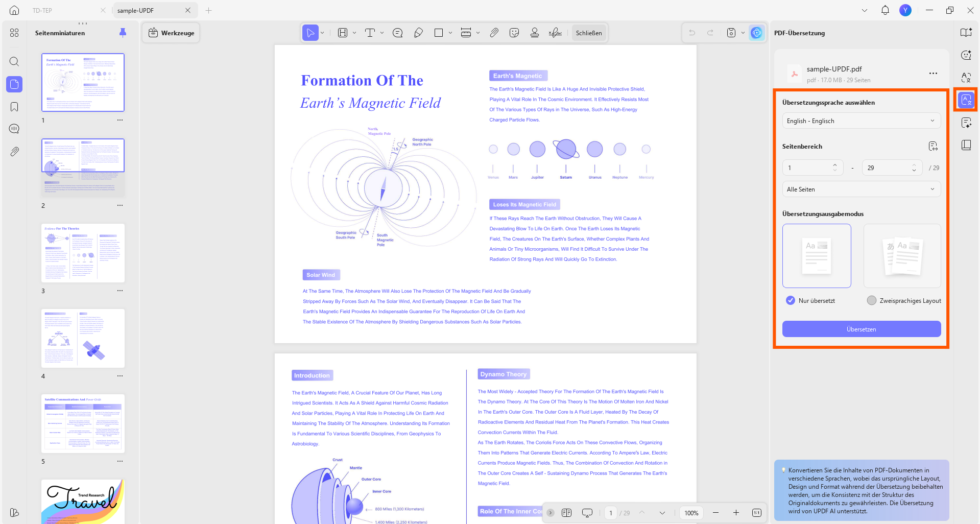Open PDF translation panel icon
980x524 pixels.
point(966,100)
